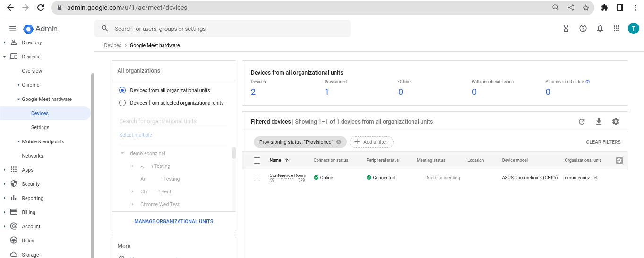The image size is (644, 258).
Task: Expand the Chrome Wed Test unit
Action: pyautogui.click(x=133, y=204)
